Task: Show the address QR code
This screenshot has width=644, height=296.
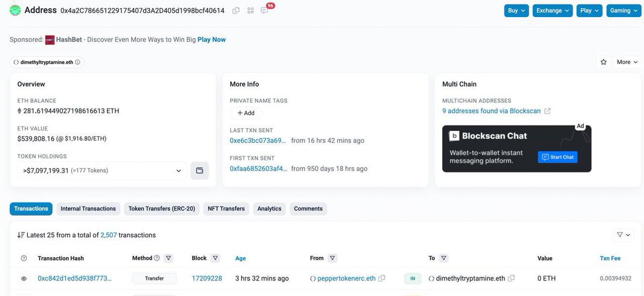Action: (x=251, y=10)
